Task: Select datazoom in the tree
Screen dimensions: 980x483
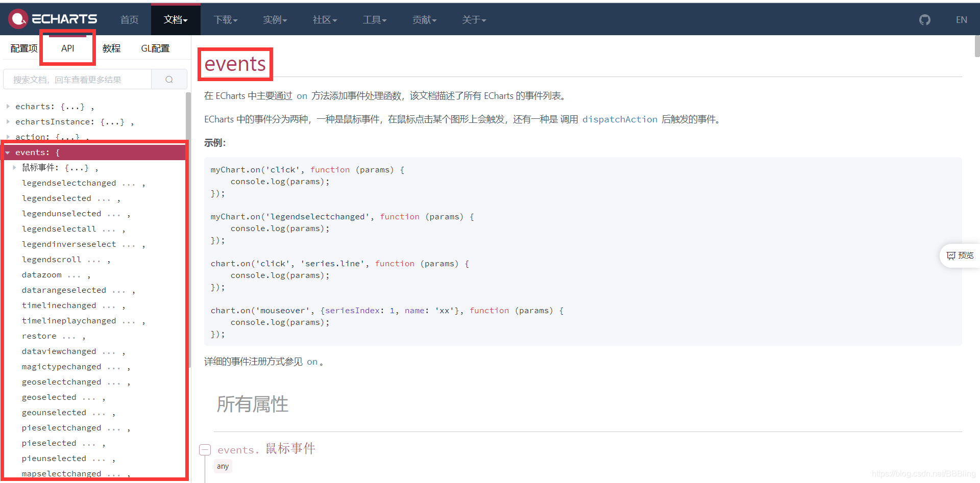Action: click(x=42, y=275)
